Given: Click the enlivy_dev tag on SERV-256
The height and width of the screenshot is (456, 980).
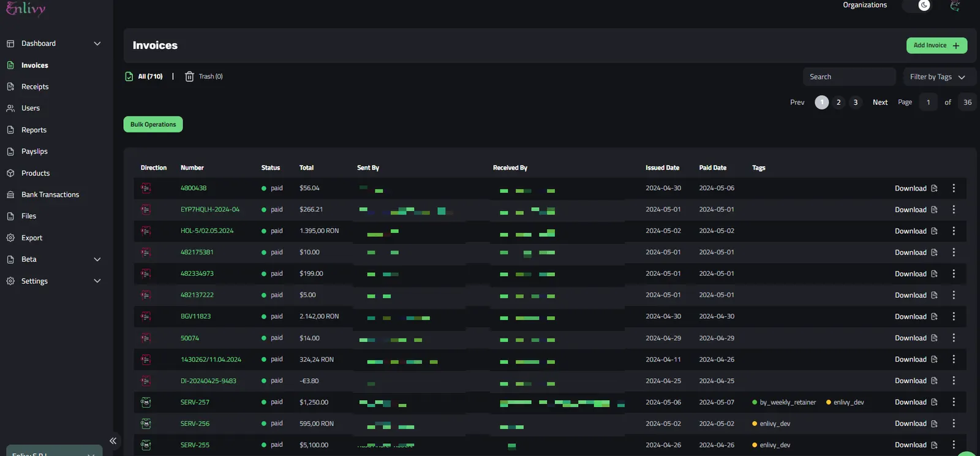Looking at the screenshot, I should pyautogui.click(x=771, y=424).
